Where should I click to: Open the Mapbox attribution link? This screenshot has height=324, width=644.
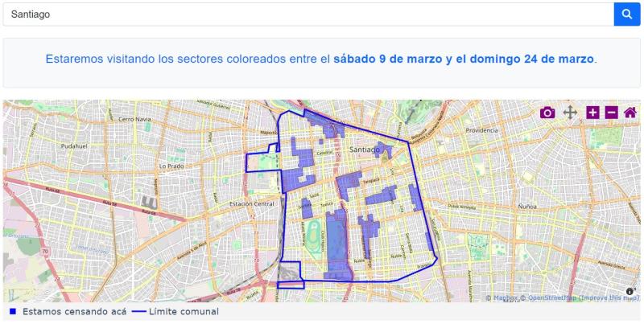[x=502, y=297]
